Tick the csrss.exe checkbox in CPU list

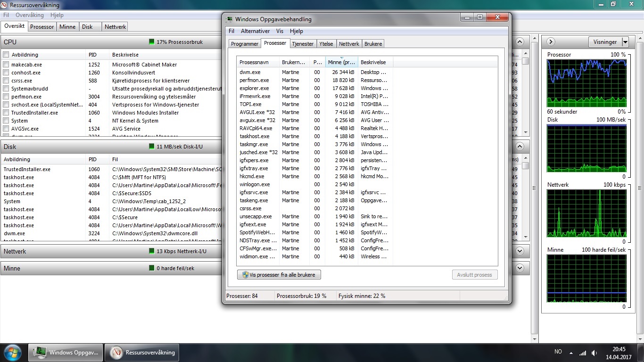[6, 81]
